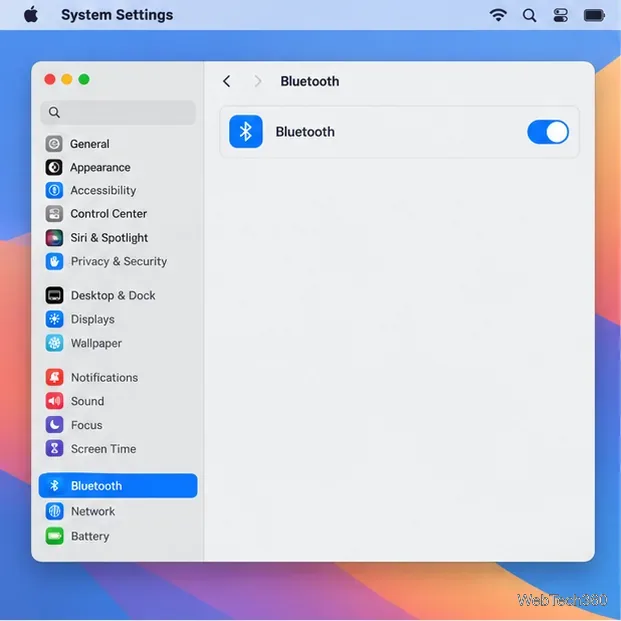
Task: Select Siri & Spotlight text label
Action: pyautogui.click(x=109, y=238)
